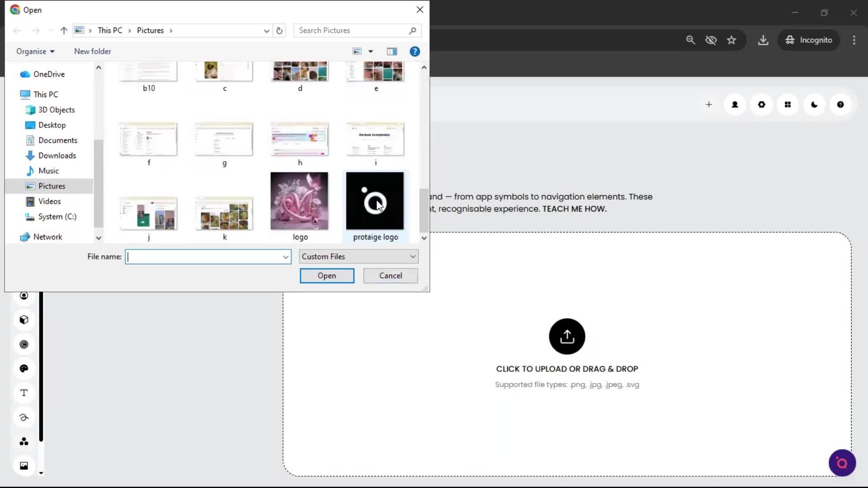
Task: Select the Text tool in the editor sidebar
Action: pyautogui.click(x=24, y=393)
